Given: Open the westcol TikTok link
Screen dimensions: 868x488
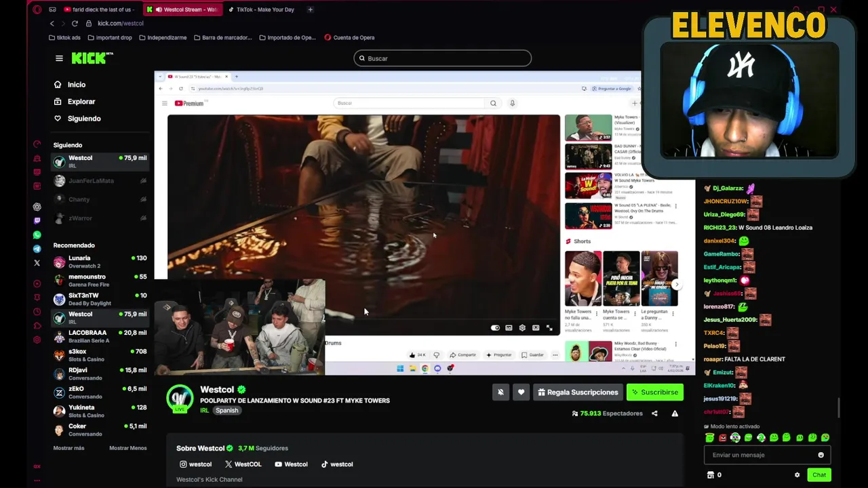Looking at the screenshot, I should 336,464.
